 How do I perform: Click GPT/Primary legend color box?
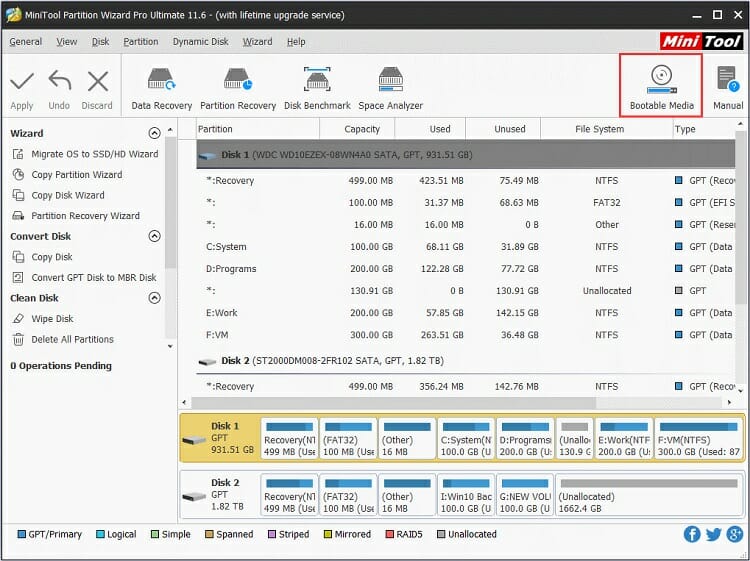coord(22,535)
